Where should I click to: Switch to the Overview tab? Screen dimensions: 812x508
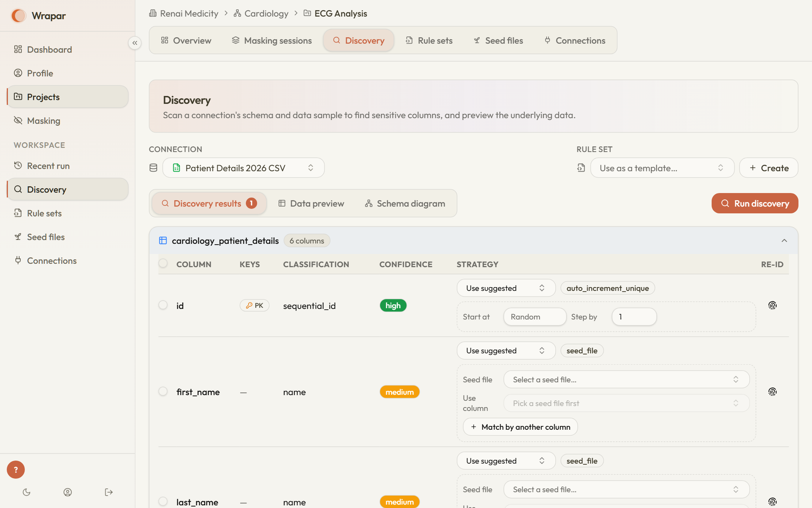pos(186,40)
